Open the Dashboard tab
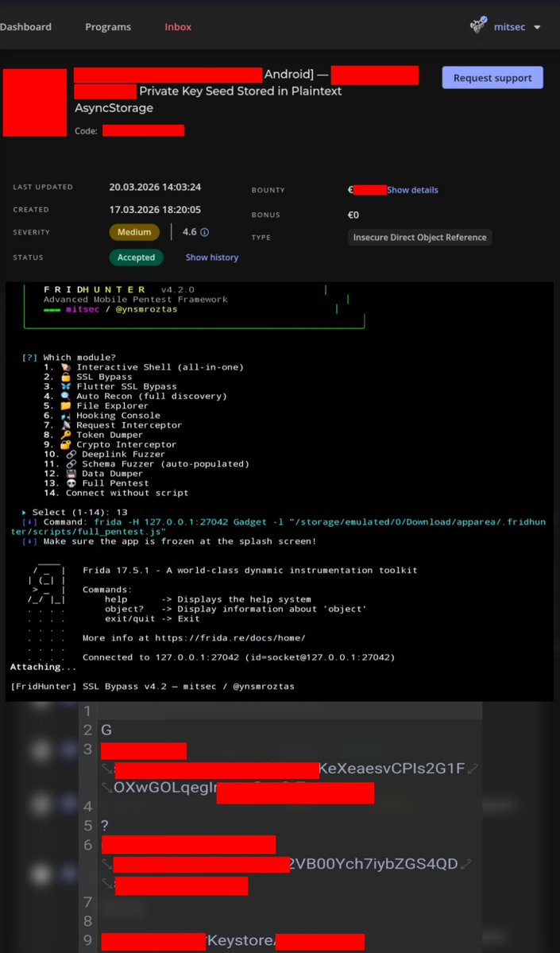Viewport: 560px width, 953px height. tap(25, 27)
